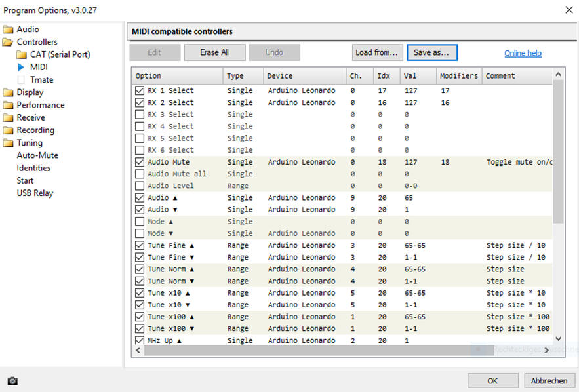Click the camera screenshot icon
The image size is (579, 392).
(x=12, y=381)
